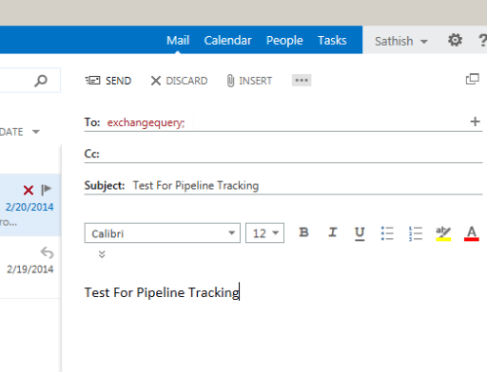Flag the 2/20/2014 message

coord(46,190)
